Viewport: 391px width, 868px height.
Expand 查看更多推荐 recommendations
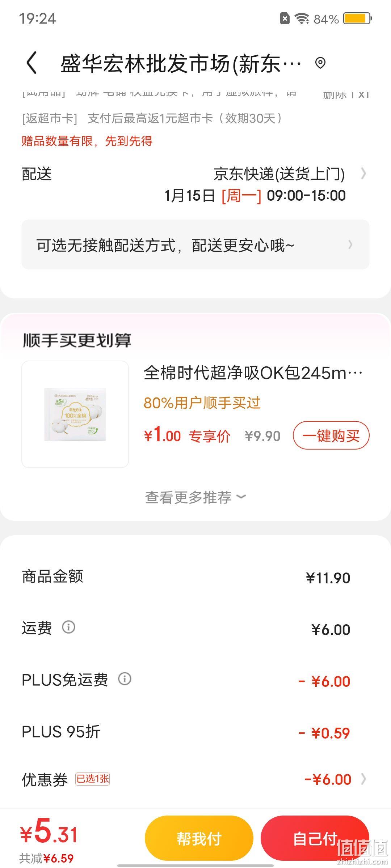click(195, 497)
